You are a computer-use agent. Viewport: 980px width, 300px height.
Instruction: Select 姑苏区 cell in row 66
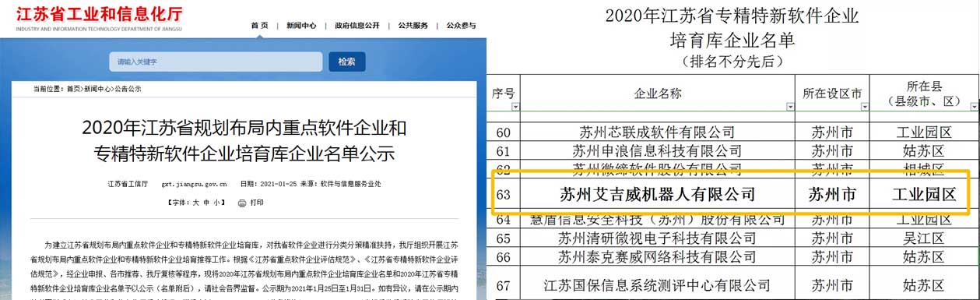[923, 256]
